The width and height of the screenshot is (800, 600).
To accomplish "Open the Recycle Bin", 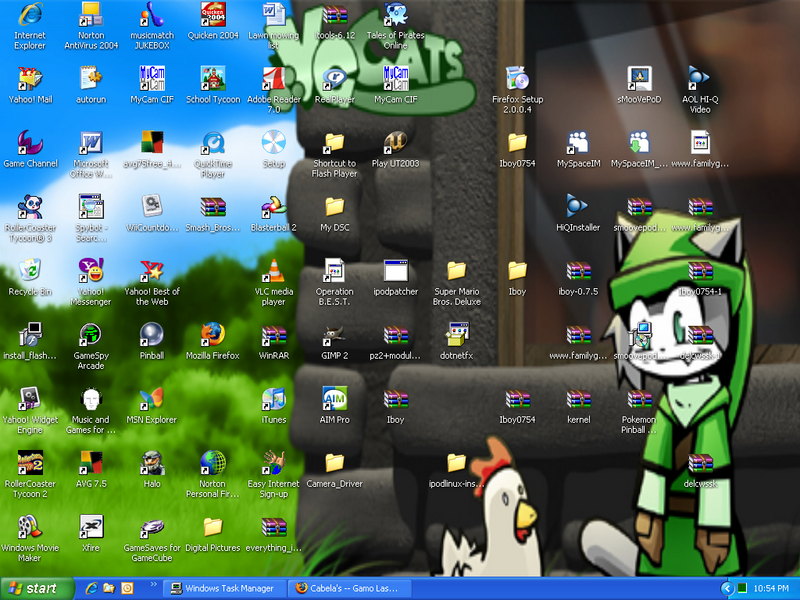I will (x=30, y=271).
